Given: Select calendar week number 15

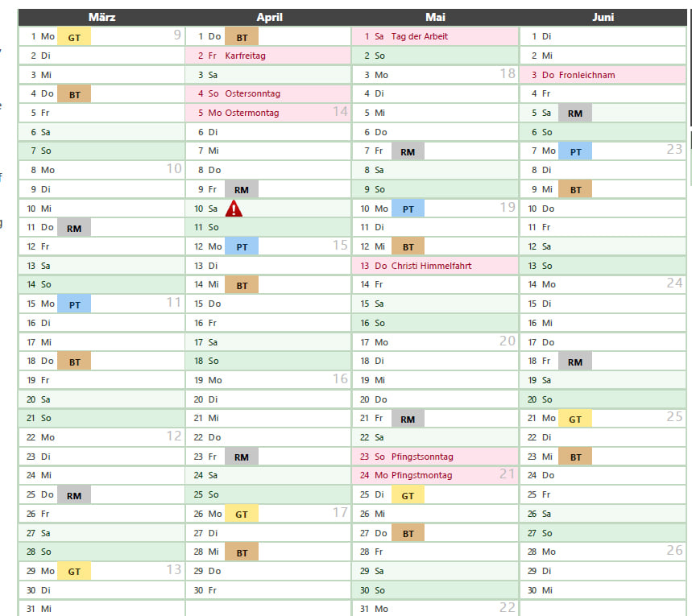Looking at the screenshot, I should pos(340,246).
